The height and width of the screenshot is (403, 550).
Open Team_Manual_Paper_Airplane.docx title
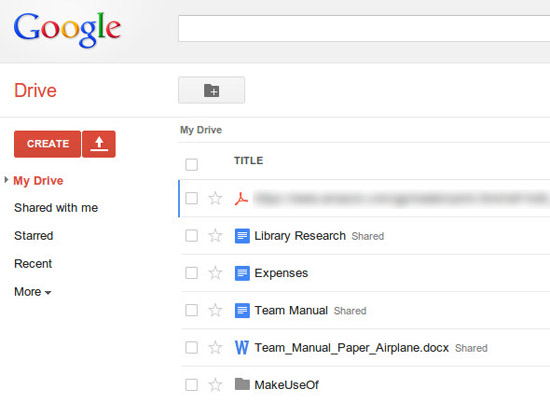[x=351, y=348]
